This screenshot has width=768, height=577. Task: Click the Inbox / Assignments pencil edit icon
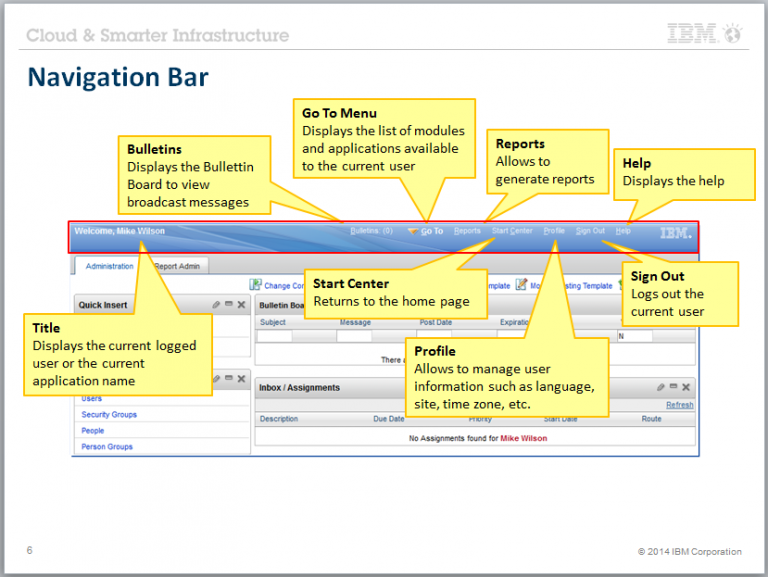(x=662, y=387)
